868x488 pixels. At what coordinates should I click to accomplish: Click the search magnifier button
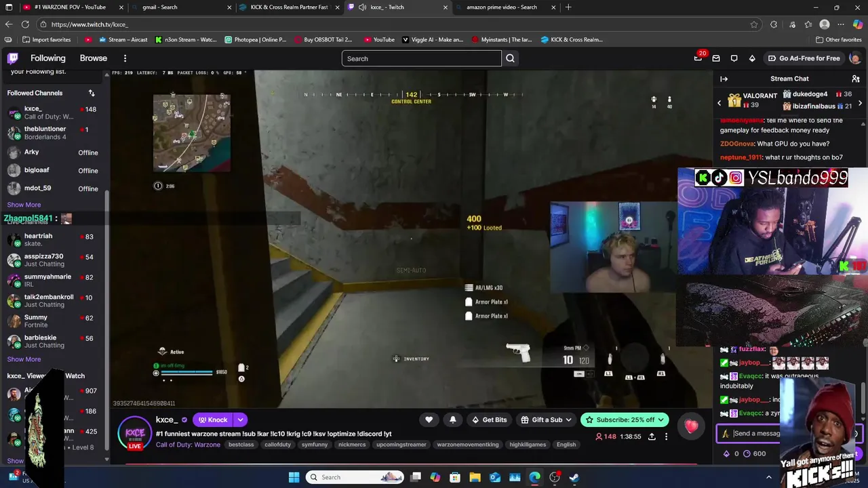[x=510, y=58]
